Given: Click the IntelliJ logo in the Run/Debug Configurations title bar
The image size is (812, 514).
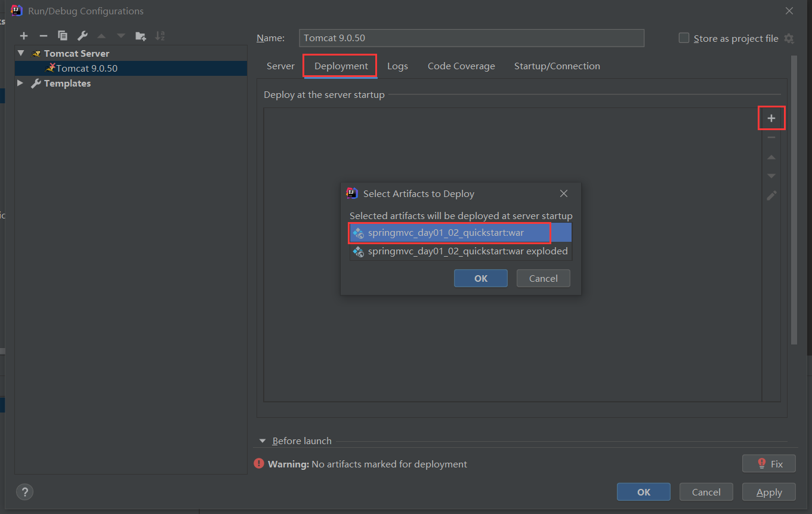Looking at the screenshot, I should pyautogui.click(x=17, y=10).
